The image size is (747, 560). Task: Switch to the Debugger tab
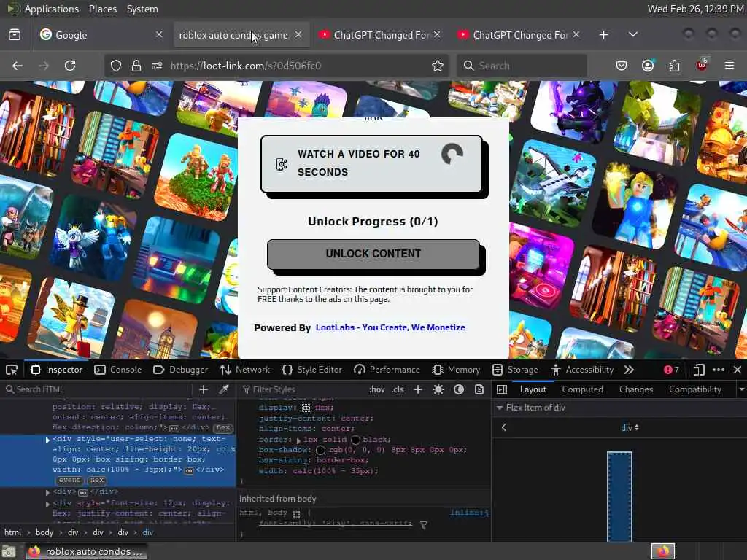click(181, 370)
